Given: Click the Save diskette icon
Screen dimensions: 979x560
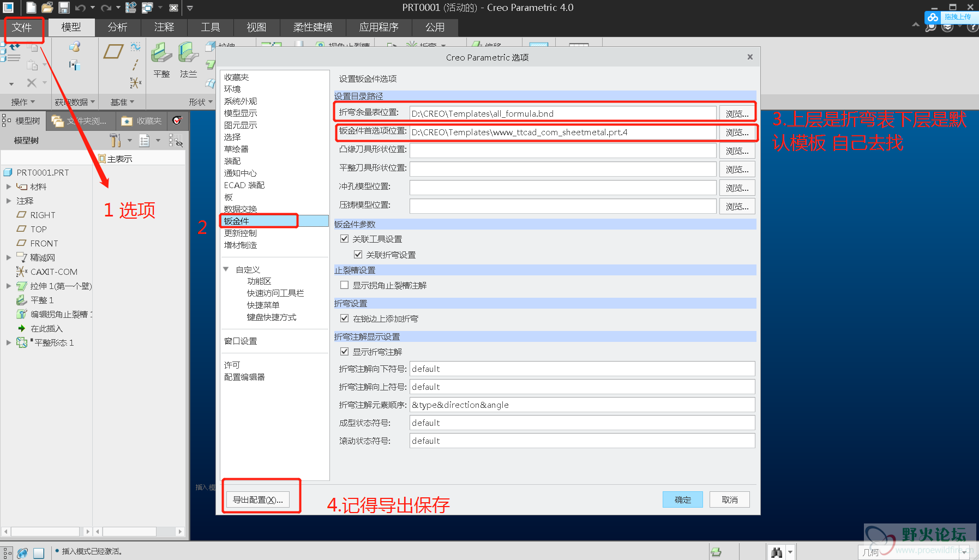Looking at the screenshot, I should pyautogui.click(x=64, y=8).
